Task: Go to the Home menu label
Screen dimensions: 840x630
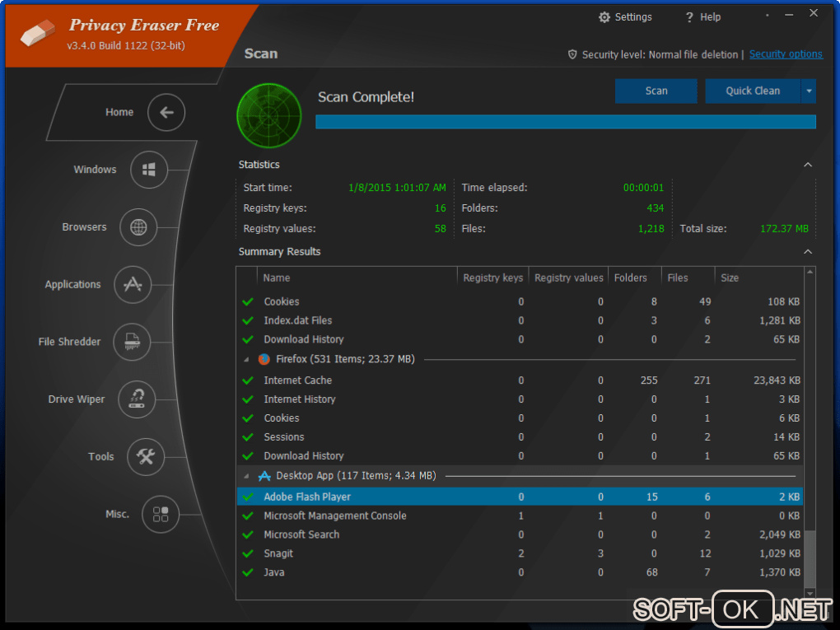Action: click(119, 112)
